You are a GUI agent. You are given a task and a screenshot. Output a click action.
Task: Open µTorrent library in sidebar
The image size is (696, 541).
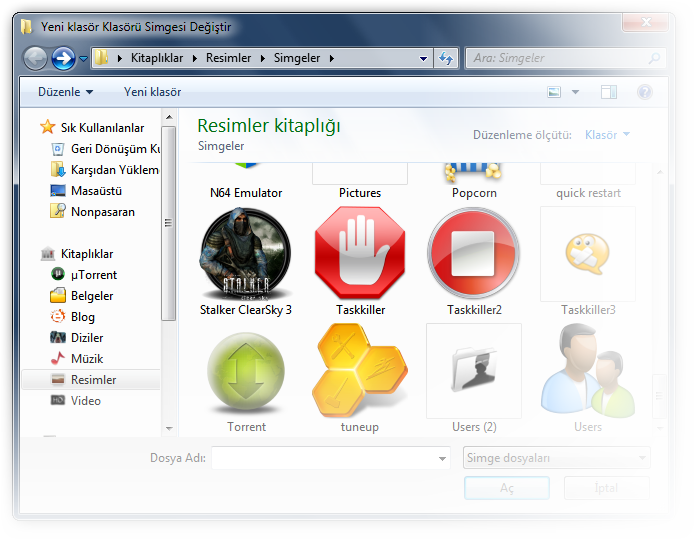coord(84,275)
